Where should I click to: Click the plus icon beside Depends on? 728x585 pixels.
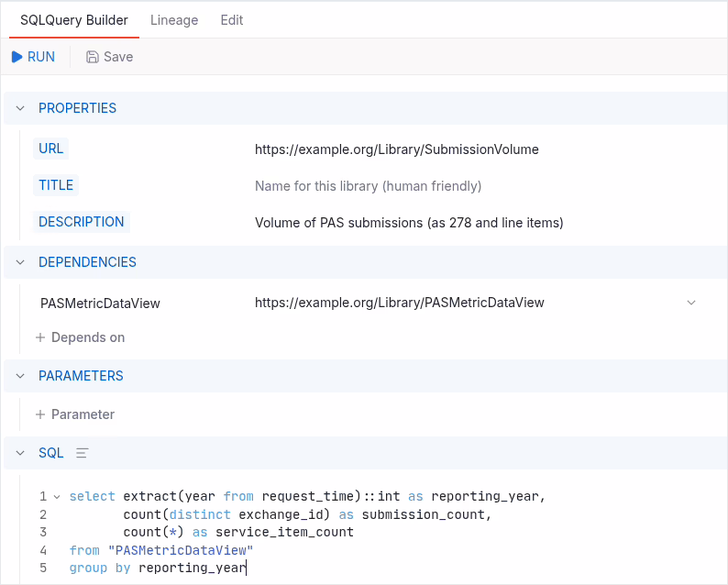(40, 337)
